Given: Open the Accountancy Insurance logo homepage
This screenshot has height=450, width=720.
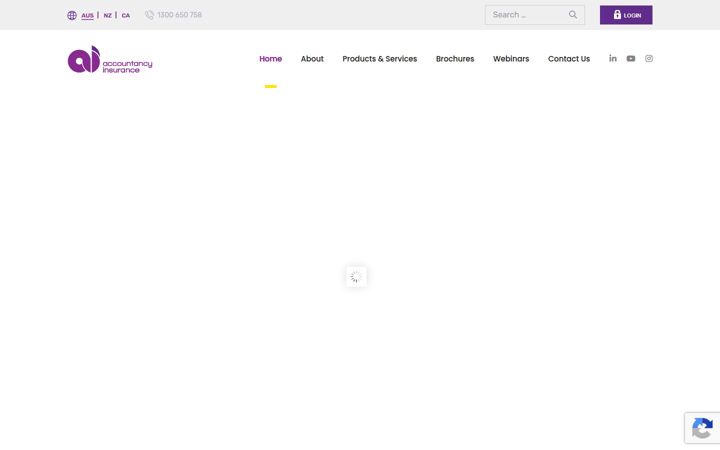Looking at the screenshot, I should (x=110, y=59).
